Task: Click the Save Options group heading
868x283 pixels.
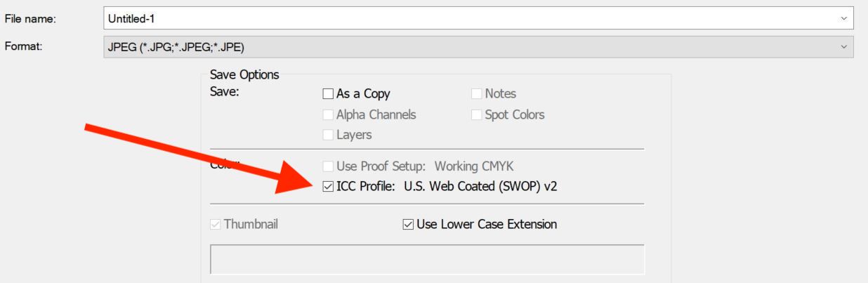Action: [244, 74]
